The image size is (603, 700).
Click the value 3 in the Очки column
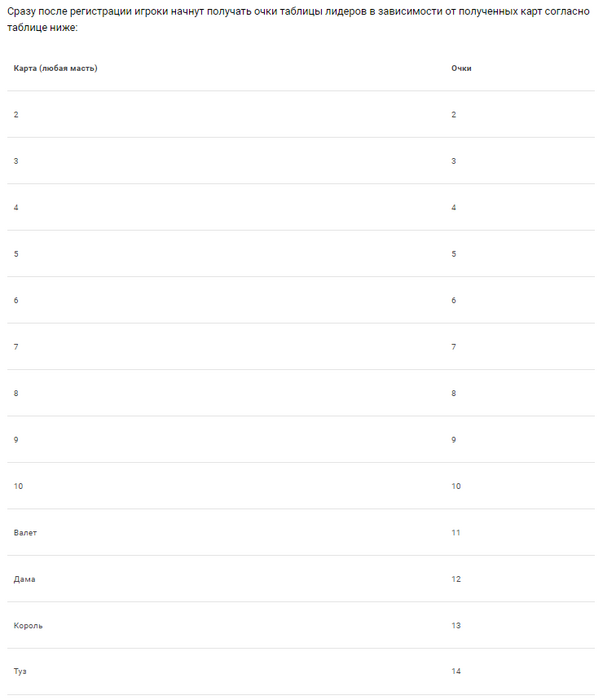tap(454, 161)
